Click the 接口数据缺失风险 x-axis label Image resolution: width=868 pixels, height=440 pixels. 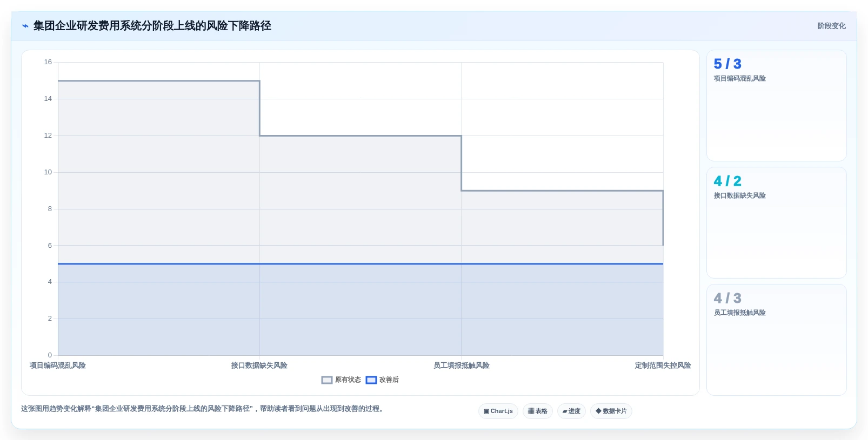coord(259,365)
